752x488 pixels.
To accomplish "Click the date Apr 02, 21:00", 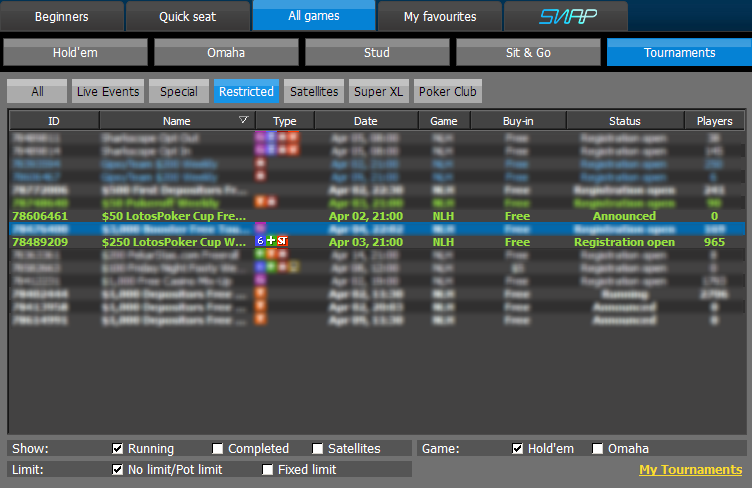I will (x=366, y=216).
